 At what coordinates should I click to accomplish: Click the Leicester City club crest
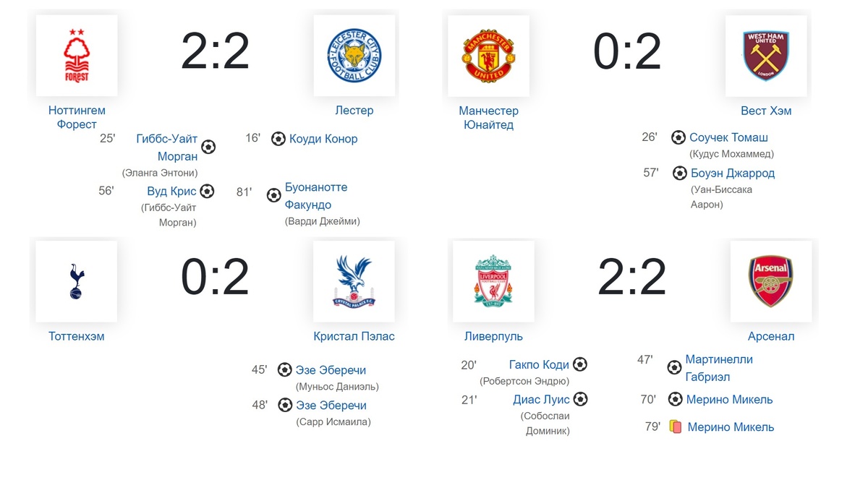(354, 56)
